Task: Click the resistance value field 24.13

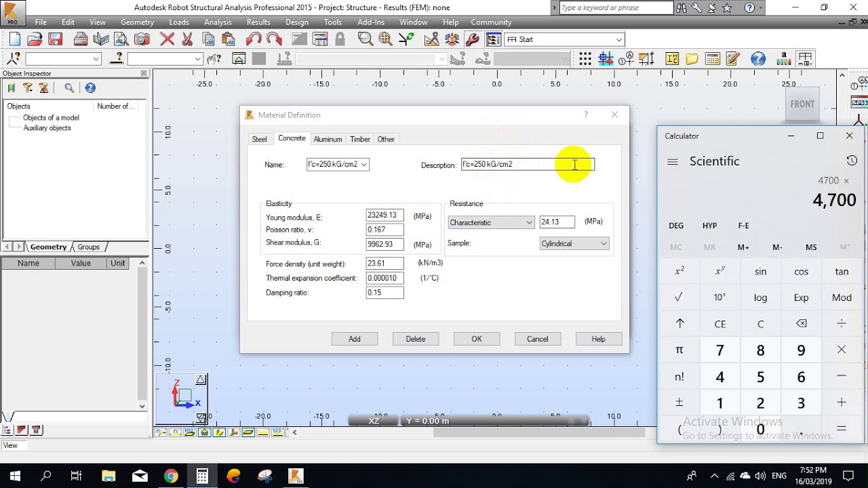Action: [x=557, y=222]
